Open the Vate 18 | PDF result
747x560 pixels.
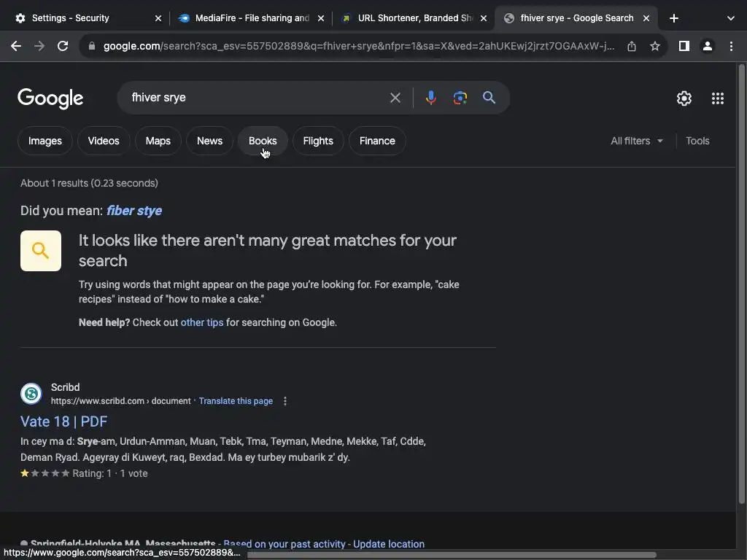point(64,421)
